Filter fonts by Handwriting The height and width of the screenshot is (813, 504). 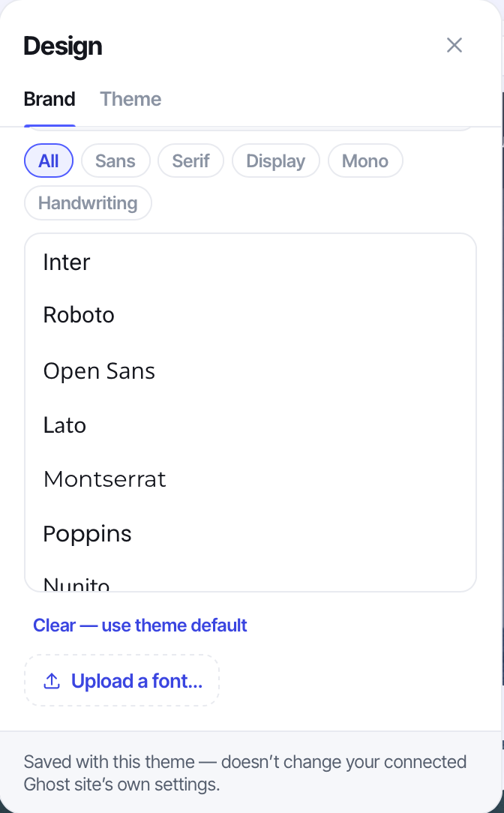[88, 202]
